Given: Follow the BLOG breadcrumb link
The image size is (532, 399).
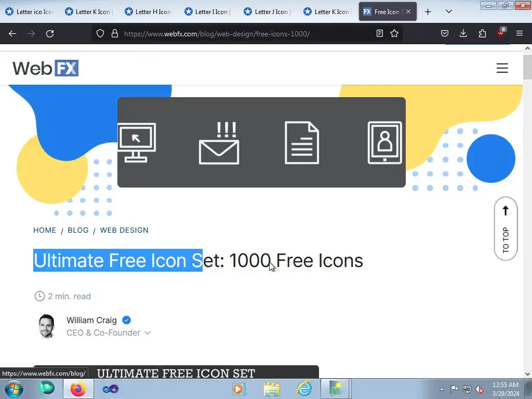Looking at the screenshot, I should 78,230.
